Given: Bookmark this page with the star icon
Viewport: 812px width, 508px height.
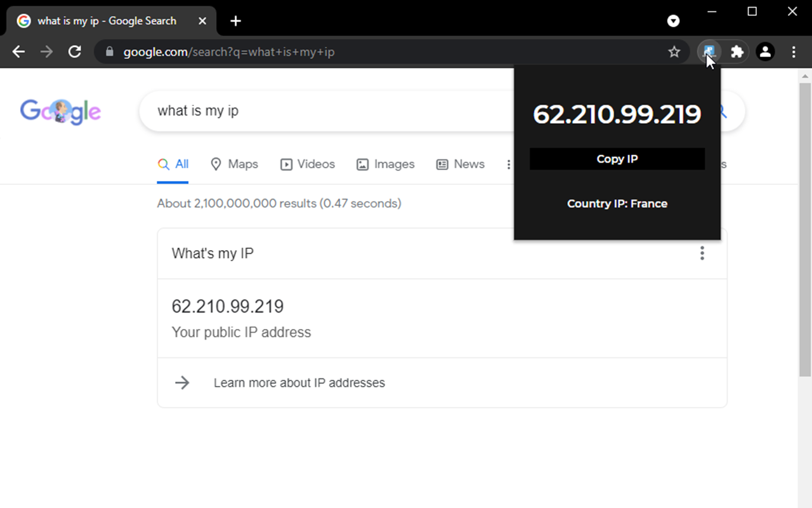Looking at the screenshot, I should 674,51.
